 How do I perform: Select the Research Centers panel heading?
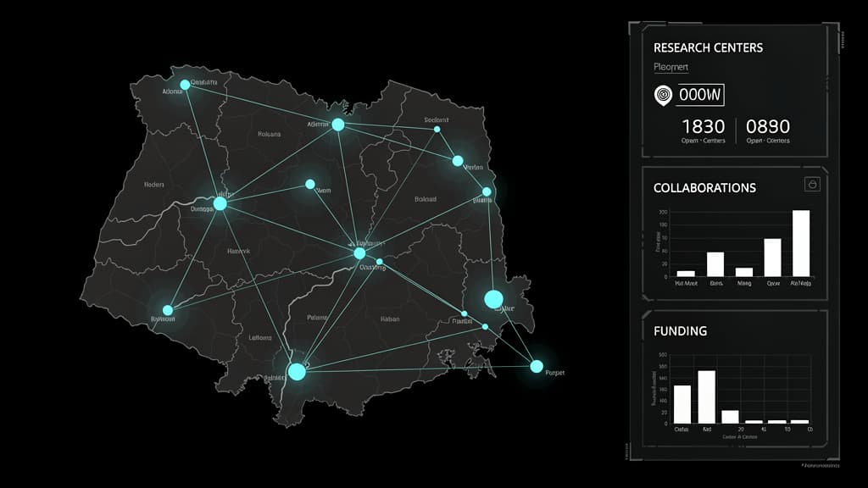pyautogui.click(x=708, y=47)
